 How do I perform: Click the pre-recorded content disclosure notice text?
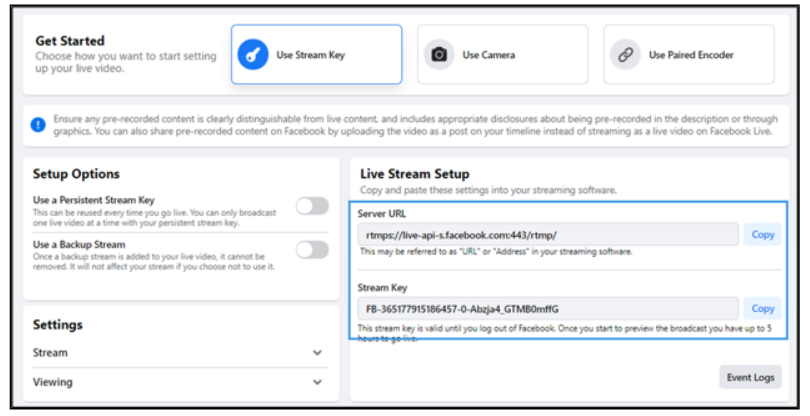(x=415, y=125)
